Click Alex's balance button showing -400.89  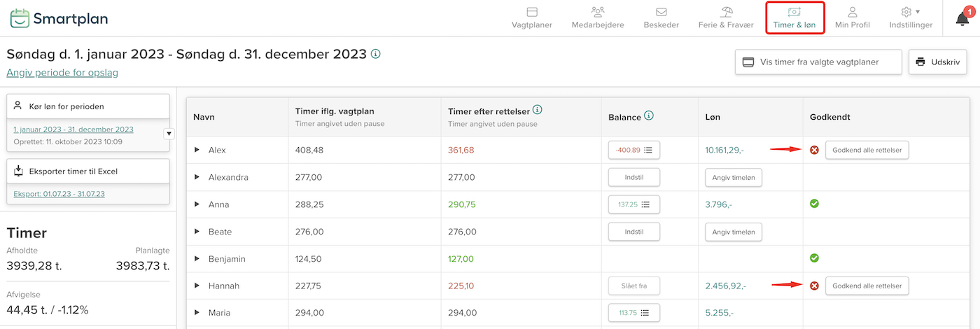(633, 150)
